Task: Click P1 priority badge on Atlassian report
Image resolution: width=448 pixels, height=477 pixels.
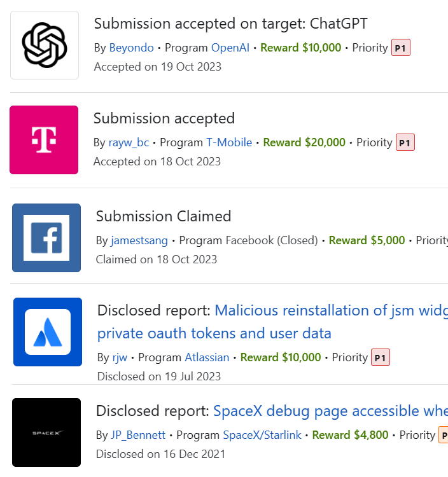Action: click(380, 357)
